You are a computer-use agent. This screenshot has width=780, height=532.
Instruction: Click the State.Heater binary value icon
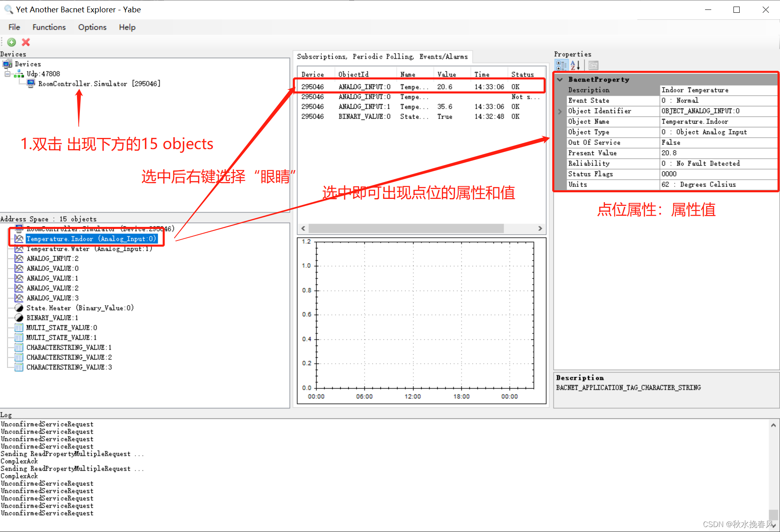point(19,308)
